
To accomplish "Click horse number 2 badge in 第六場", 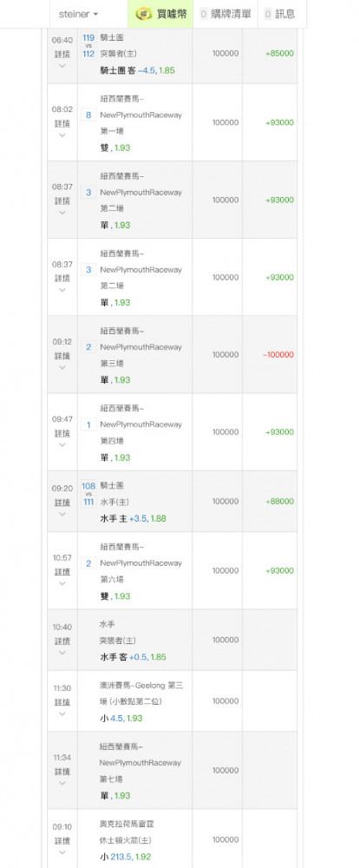I will pos(88,563).
